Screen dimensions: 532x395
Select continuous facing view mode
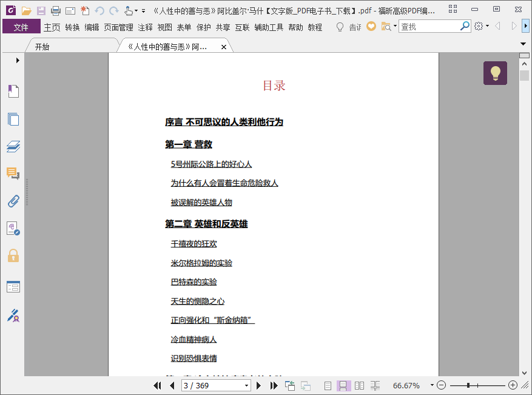(x=375, y=385)
